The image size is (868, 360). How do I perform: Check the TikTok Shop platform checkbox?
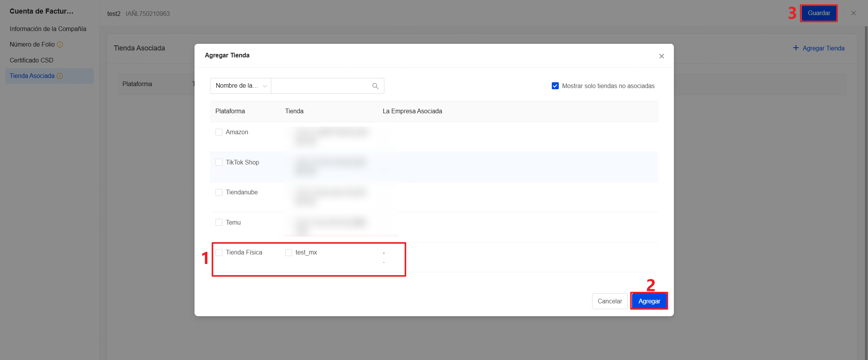pos(219,162)
